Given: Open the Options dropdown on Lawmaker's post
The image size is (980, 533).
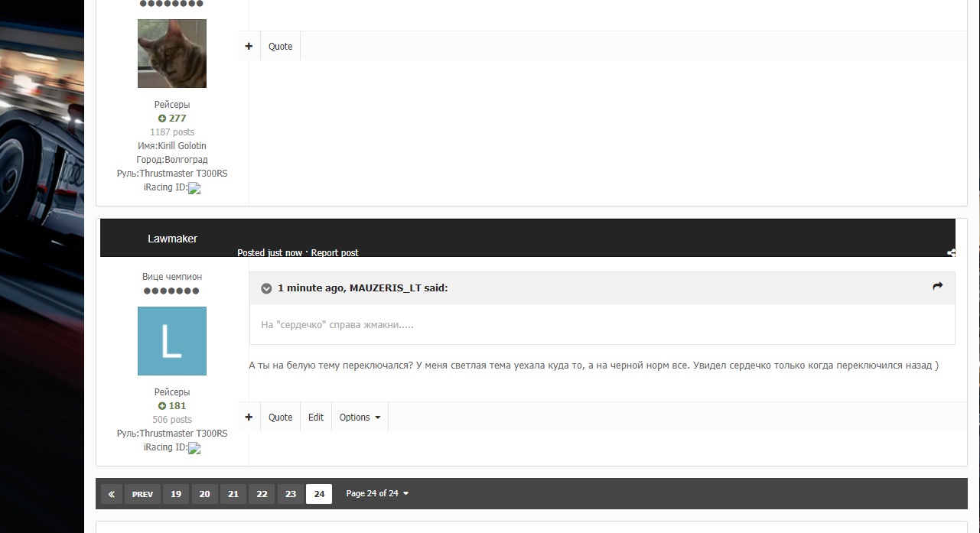Looking at the screenshot, I should pos(360,418).
